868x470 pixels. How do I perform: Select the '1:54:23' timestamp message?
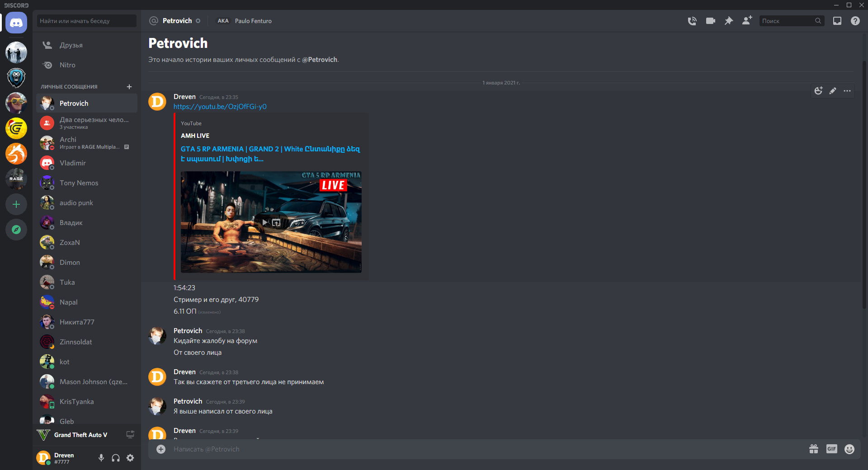(x=184, y=288)
